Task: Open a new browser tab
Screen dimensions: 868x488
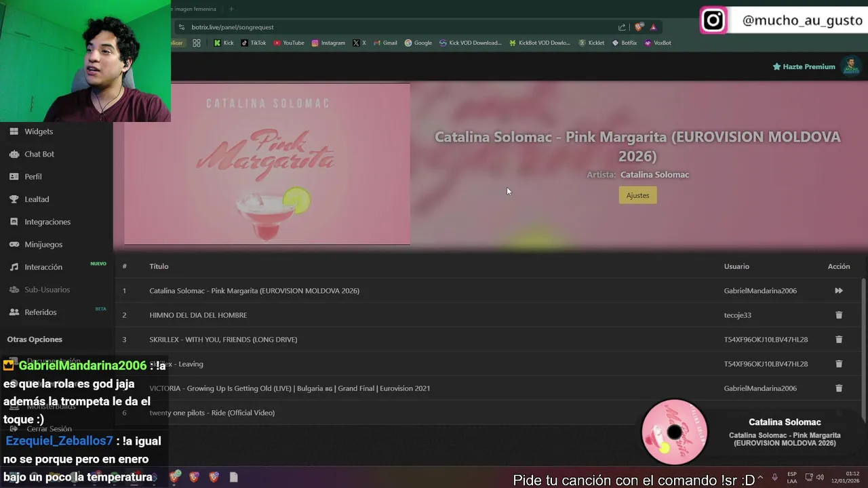Action: pyautogui.click(x=231, y=9)
